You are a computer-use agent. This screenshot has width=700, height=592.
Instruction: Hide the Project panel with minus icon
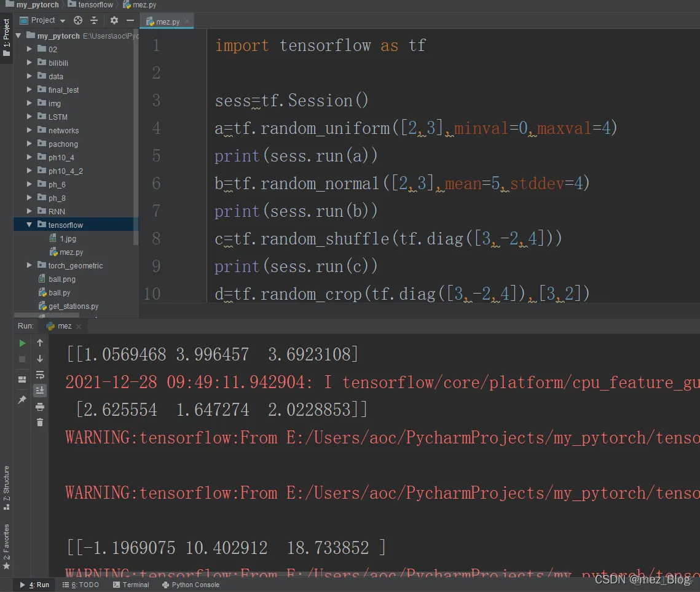point(130,20)
